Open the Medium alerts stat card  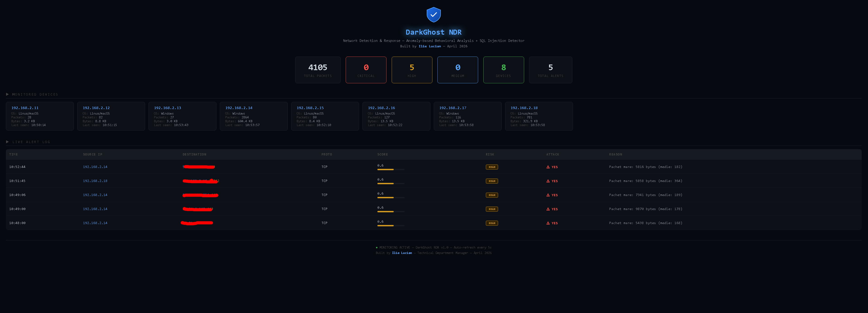[x=457, y=70]
